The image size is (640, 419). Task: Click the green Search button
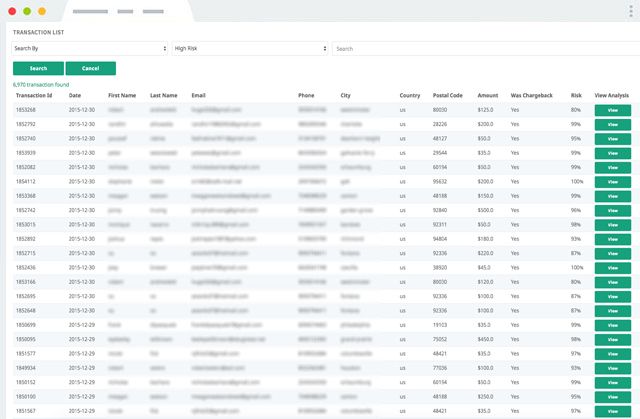(38, 69)
